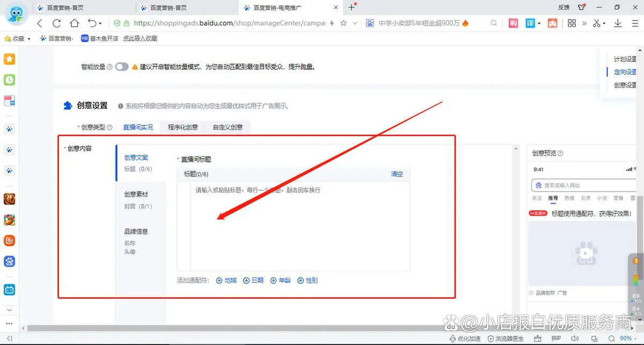The width and height of the screenshot is (644, 345).
Task: Click the 清空 link to clear titles
Action: [397, 174]
